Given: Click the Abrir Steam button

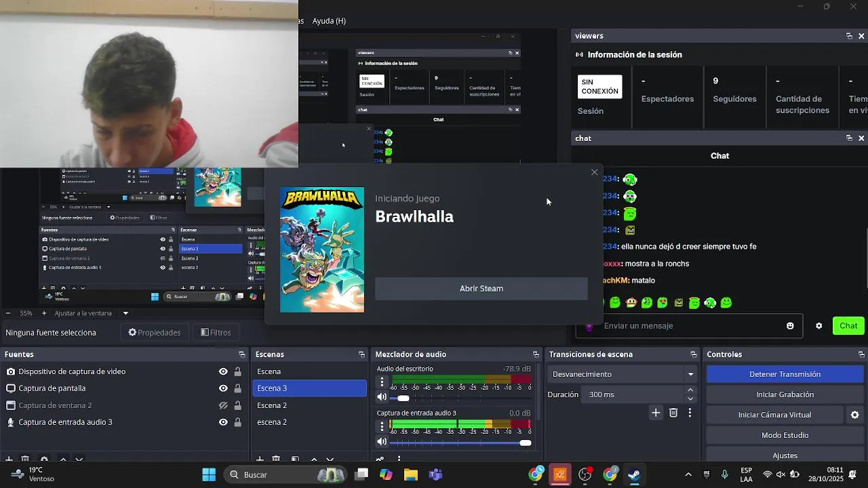Looking at the screenshot, I should pos(481,289).
